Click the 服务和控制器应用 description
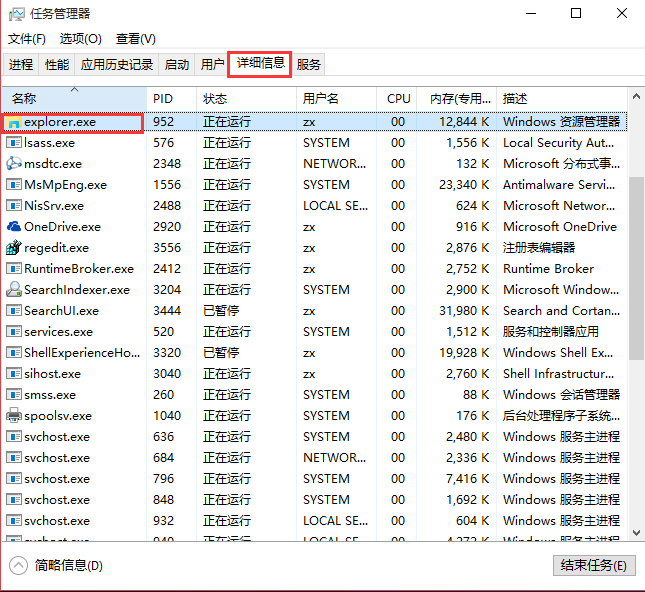The width and height of the screenshot is (645, 592). [550, 332]
